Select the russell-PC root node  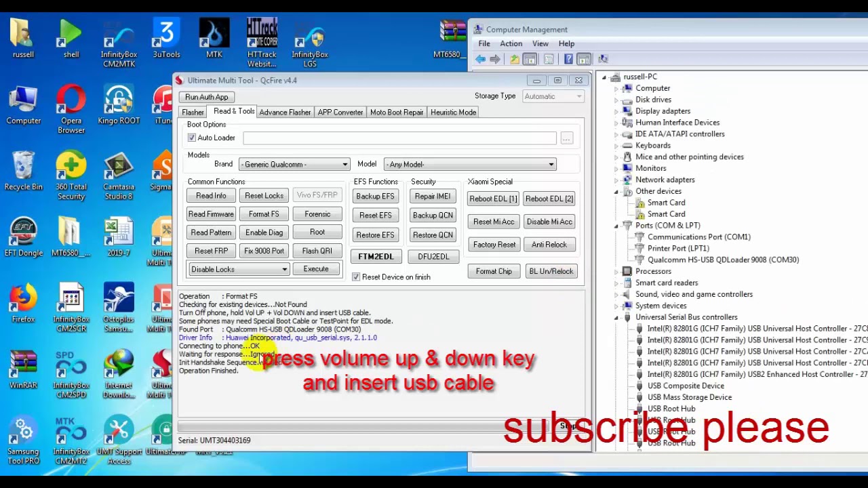[639, 77]
